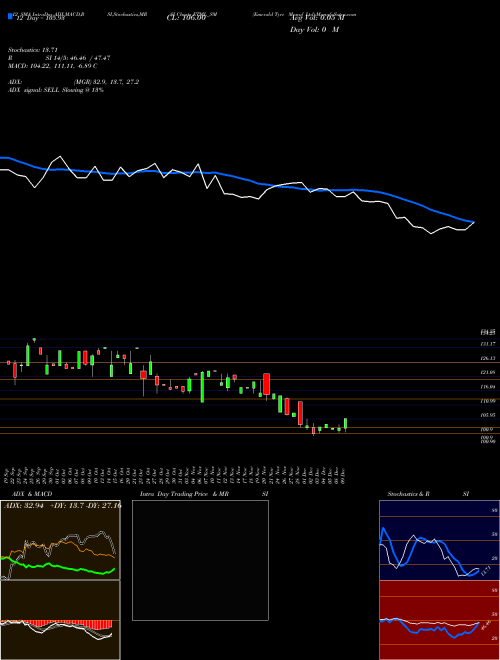Click the 'Stochastics & R' panel heading

coord(409,494)
